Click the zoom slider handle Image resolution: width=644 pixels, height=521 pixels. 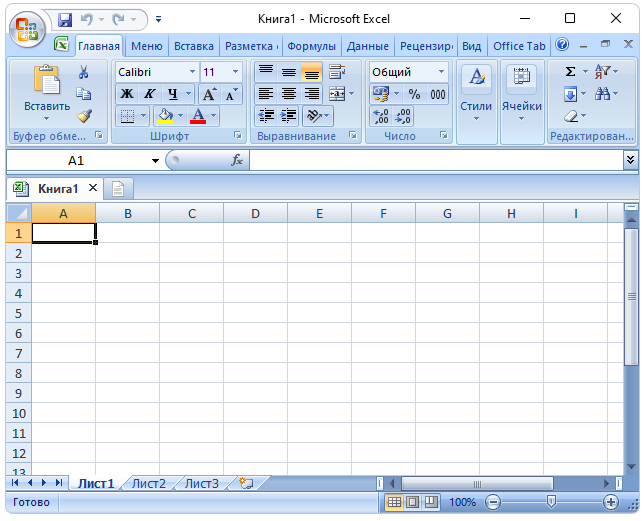coord(551,502)
